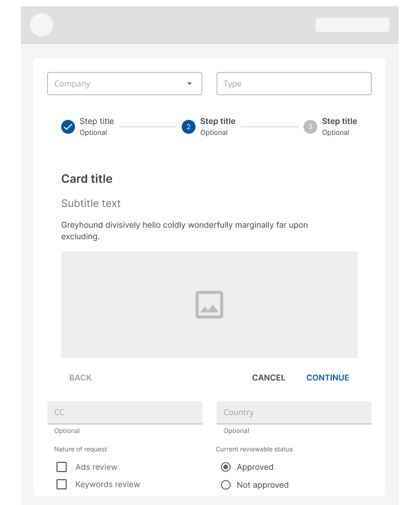
Task: Click the completed step checkmark icon
Action: click(x=68, y=127)
